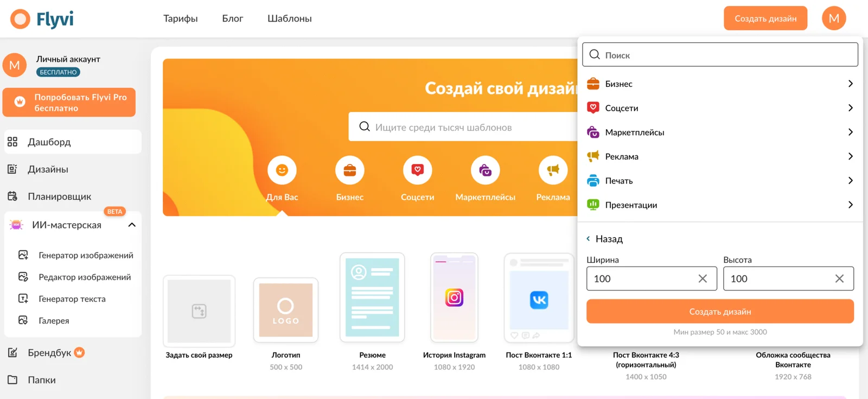Open the Тарифы menu item
Viewport: 868px width, 399px height.
coord(181,18)
